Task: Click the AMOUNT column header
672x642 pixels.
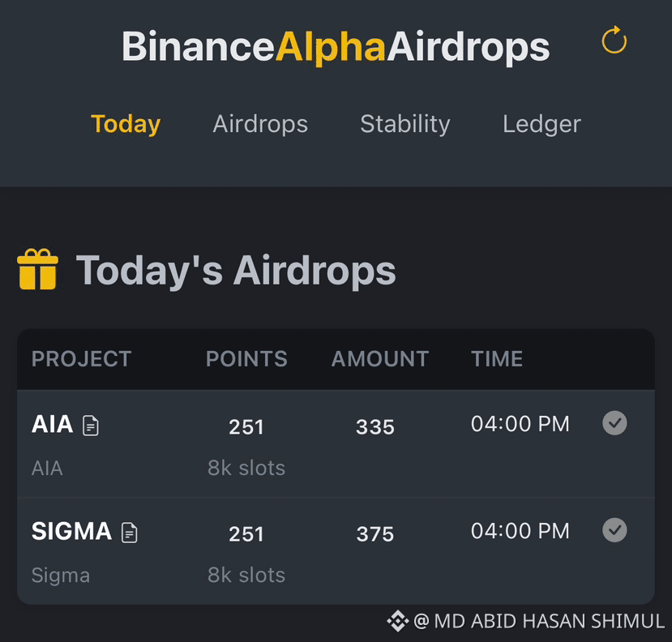Action: [380, 359]
